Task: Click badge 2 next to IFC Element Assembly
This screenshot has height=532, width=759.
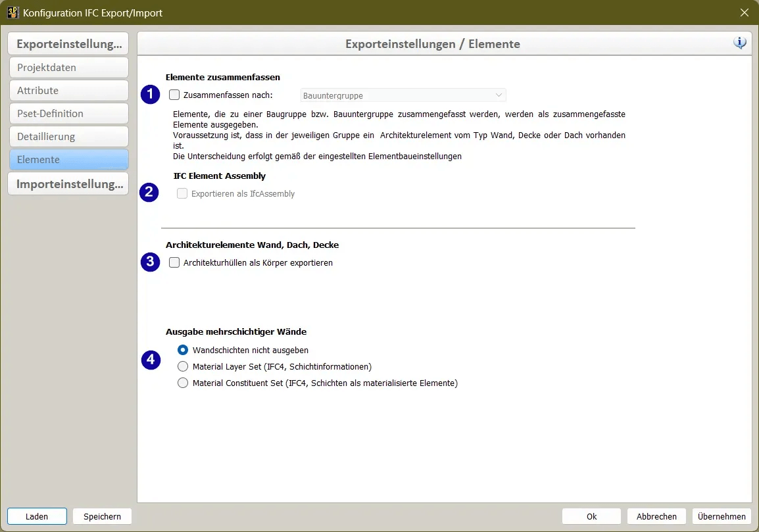Action: [x=150, y=192]
